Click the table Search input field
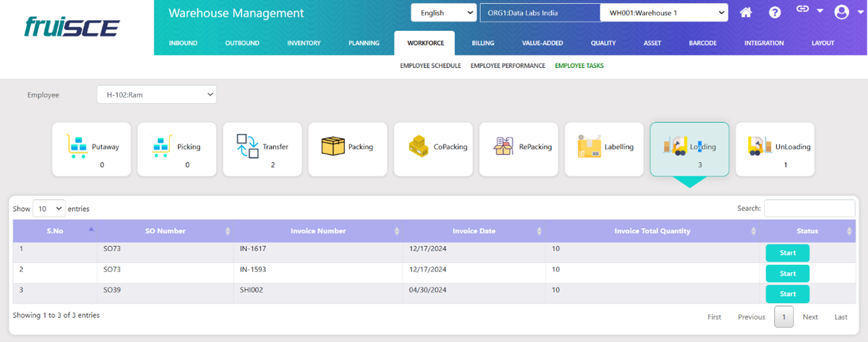868x342 pixels. (809, 208)
